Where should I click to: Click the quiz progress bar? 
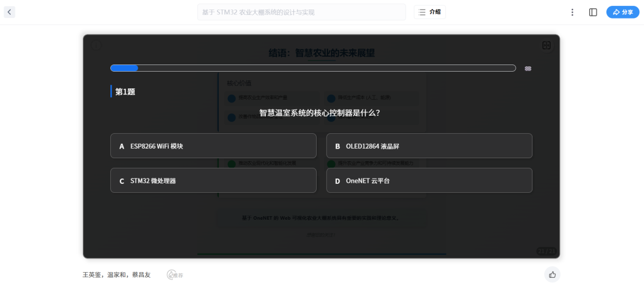coord(313,68)
